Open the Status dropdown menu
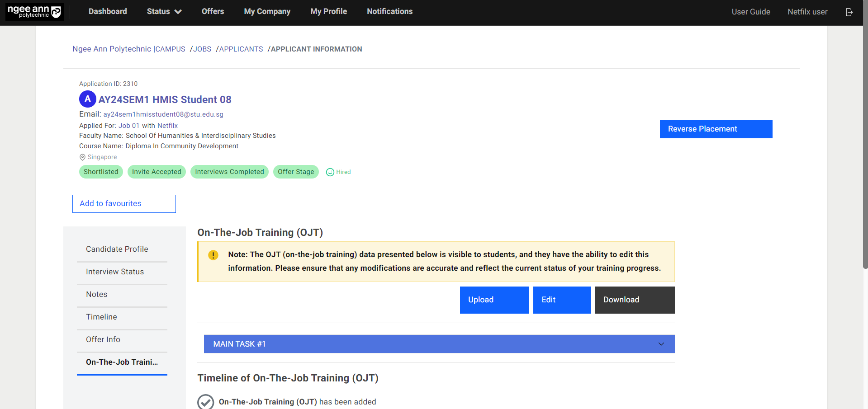 (164, 12)
